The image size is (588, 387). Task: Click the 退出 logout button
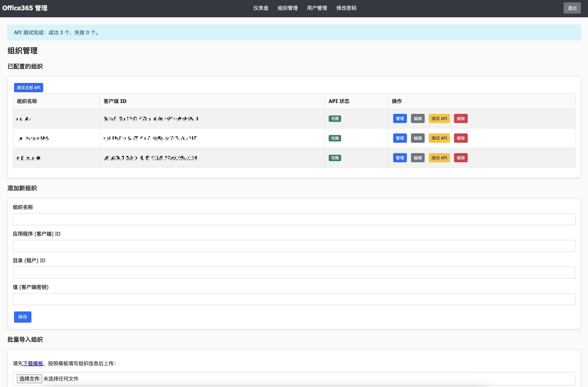pos(572,8)
